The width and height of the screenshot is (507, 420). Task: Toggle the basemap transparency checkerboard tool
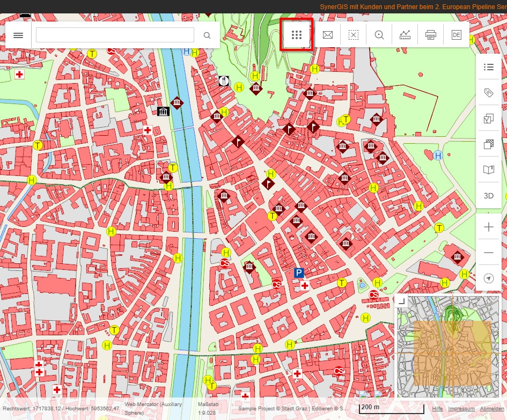click(x=488, y=144)
